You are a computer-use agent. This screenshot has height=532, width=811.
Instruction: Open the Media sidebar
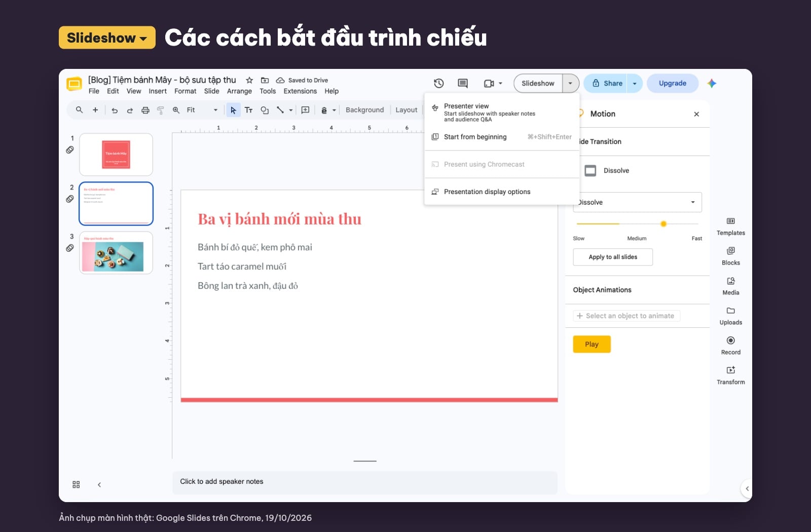point(731,286)
